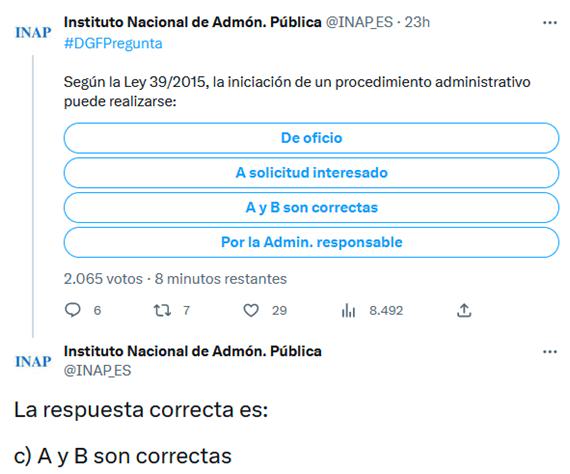
Task: Share the poll tweet via upload icon
Action: pyautogui.click(x=464, y=310)
